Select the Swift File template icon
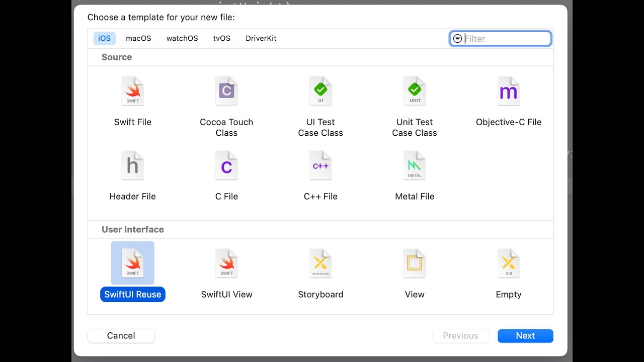The height and width of the screenshot is (362, 644). [x=132, y=91]
